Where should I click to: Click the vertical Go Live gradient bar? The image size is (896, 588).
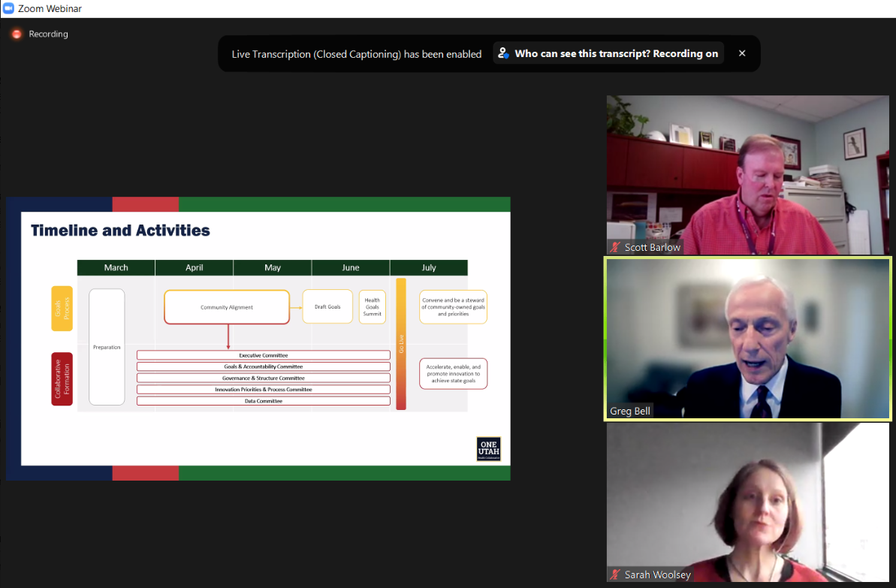point(401,344)
